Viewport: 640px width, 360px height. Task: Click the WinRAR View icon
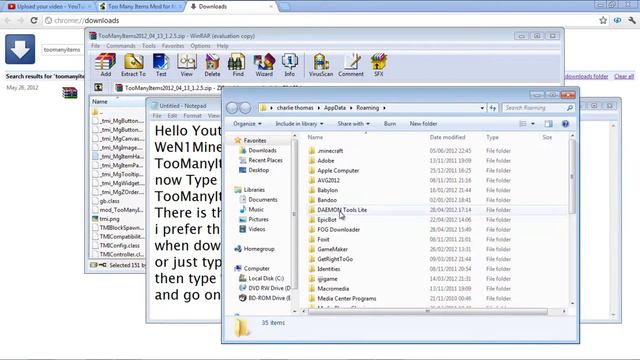pos(187,64)
